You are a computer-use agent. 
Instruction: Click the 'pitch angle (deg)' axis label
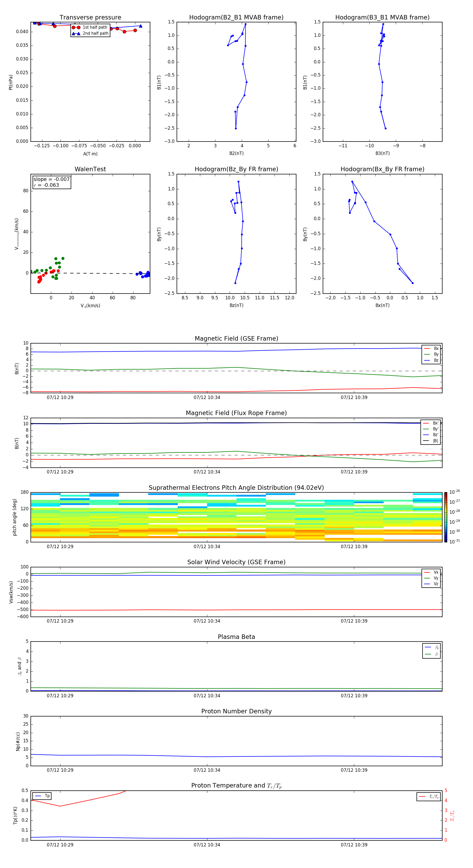pos(14,517)
